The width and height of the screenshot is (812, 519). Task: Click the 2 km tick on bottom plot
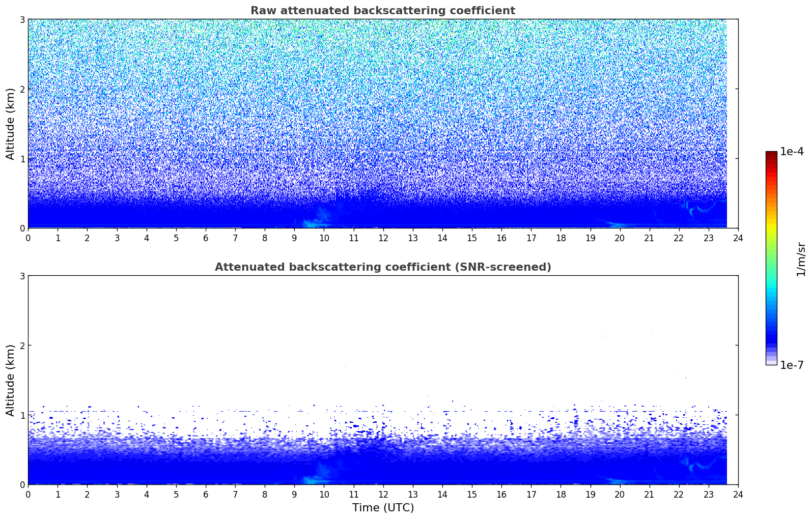coord(22,345)
